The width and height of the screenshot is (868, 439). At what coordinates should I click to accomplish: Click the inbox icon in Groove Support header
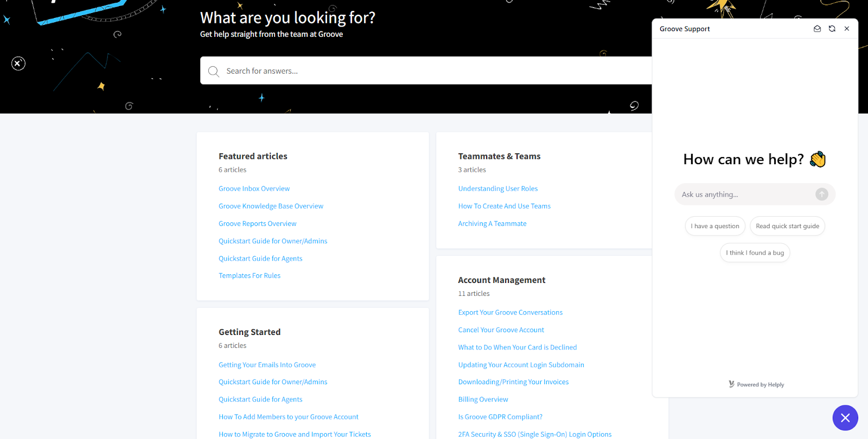click(x=817, y=29)
